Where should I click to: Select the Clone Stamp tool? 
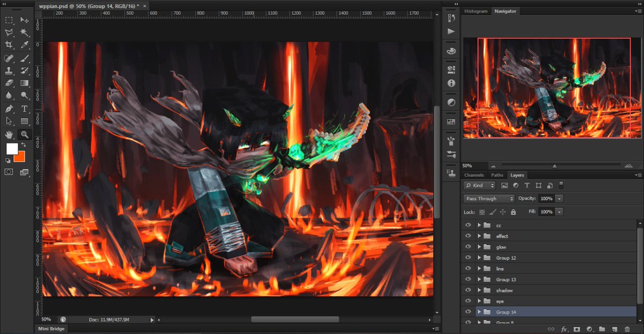pos(9,70)
